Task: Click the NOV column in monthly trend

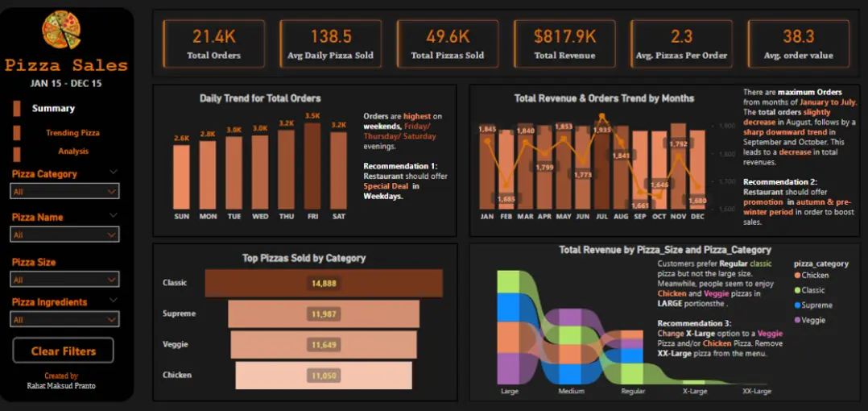Action: [x=678, y=166]
